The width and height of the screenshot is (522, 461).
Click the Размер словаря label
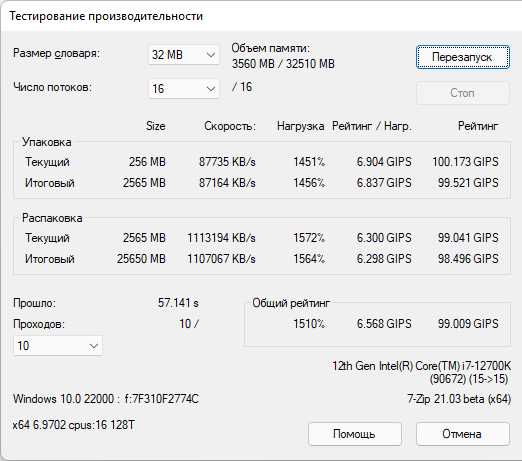pyautogui.click(x=56, y=53)
